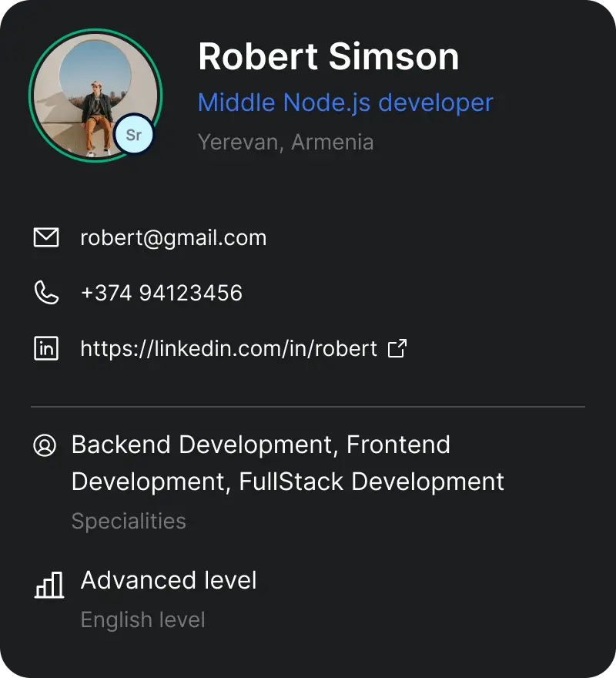Image resolution: width=616 pixels, height=678 pixels.
Task: Open the https://linkedin.com/in/robert link
Action: (x=229, y=349)
